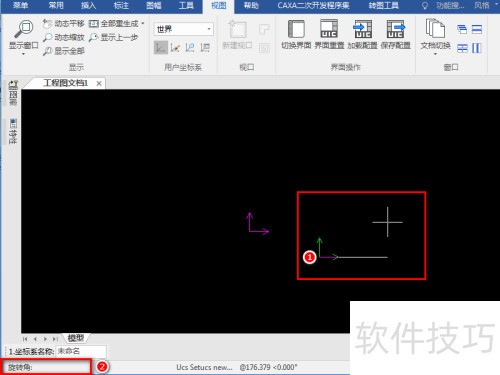Switch to the 帮助 ribbon tab

pos(251,6)
